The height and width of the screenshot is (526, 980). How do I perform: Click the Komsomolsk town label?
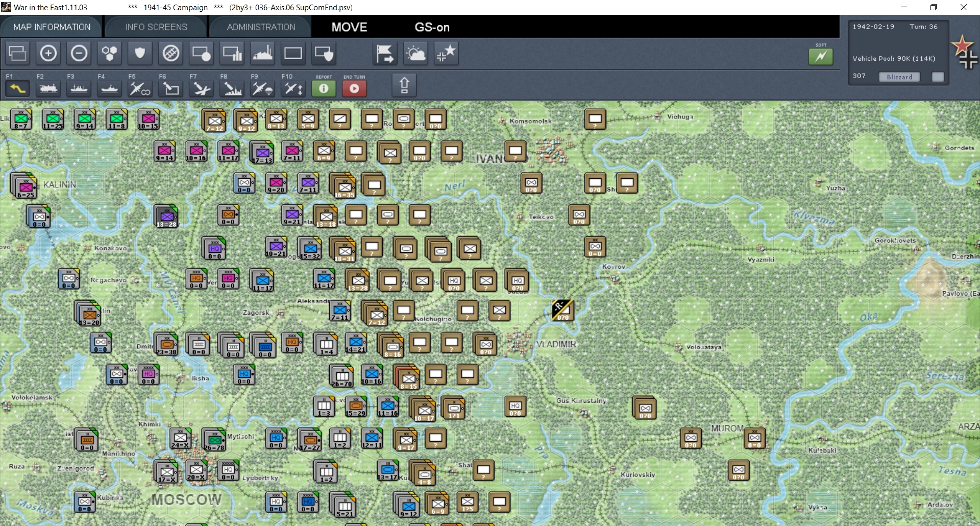pos(531,121)
